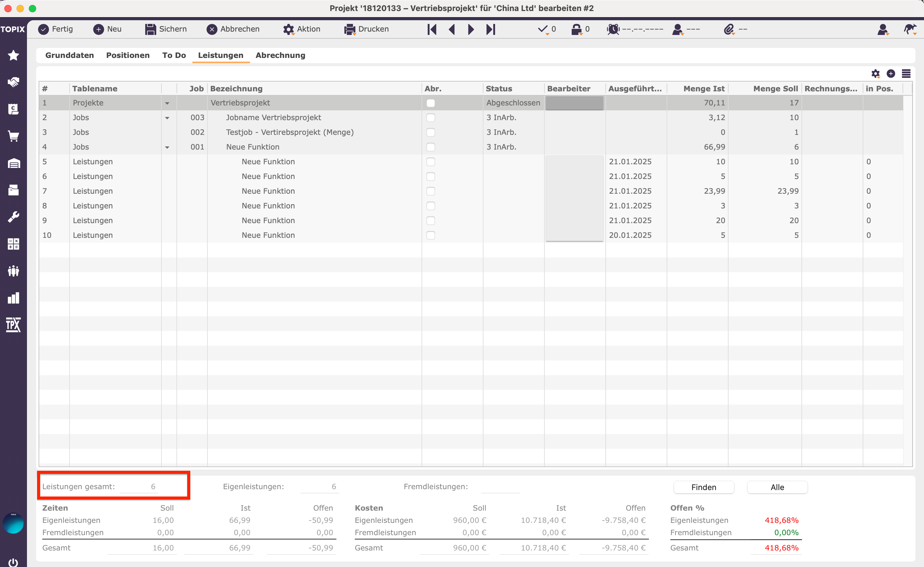
Task: Go to the next record
Action: [x=471, y=29]
